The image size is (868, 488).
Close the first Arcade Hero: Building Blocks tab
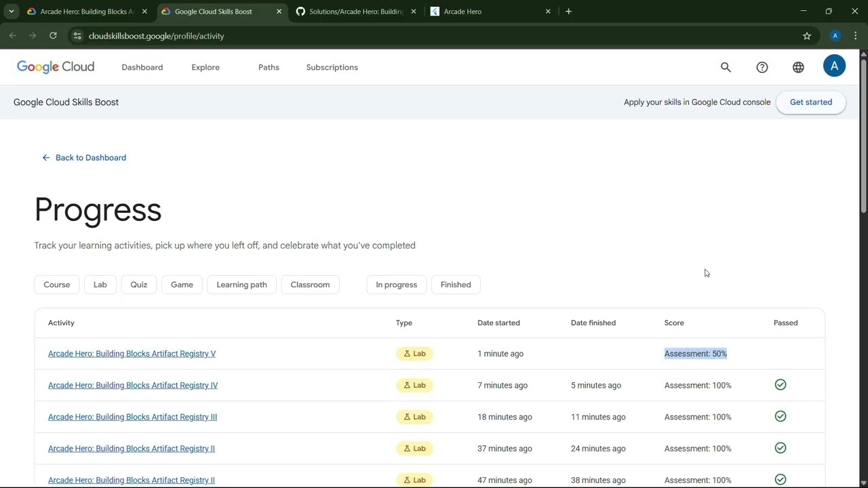(x=144, y=12)
